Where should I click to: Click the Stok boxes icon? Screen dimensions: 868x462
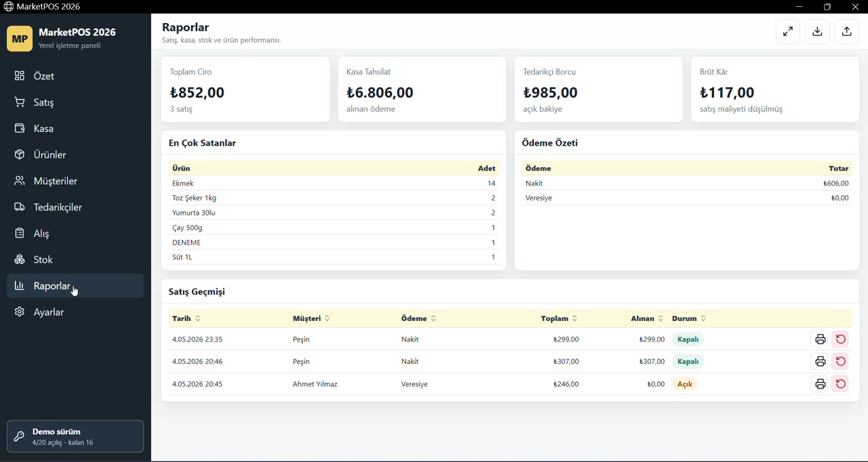tap(20, 259)
